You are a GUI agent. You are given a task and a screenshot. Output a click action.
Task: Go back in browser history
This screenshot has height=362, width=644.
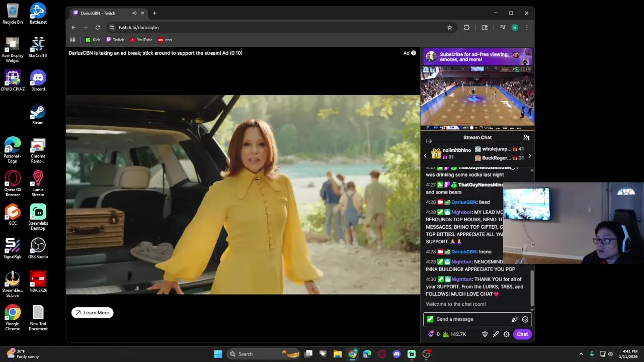pyautogui.click(x=73, y=28)
